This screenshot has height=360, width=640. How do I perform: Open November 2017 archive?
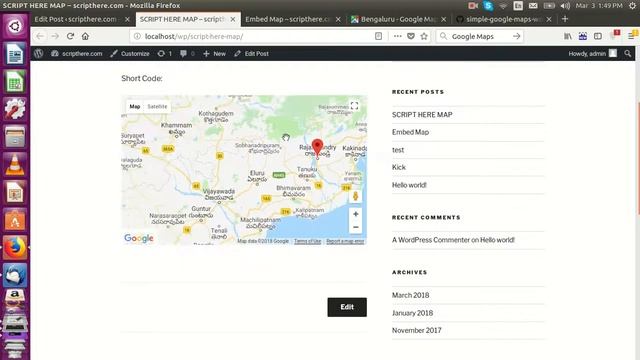tap(416, 330)
